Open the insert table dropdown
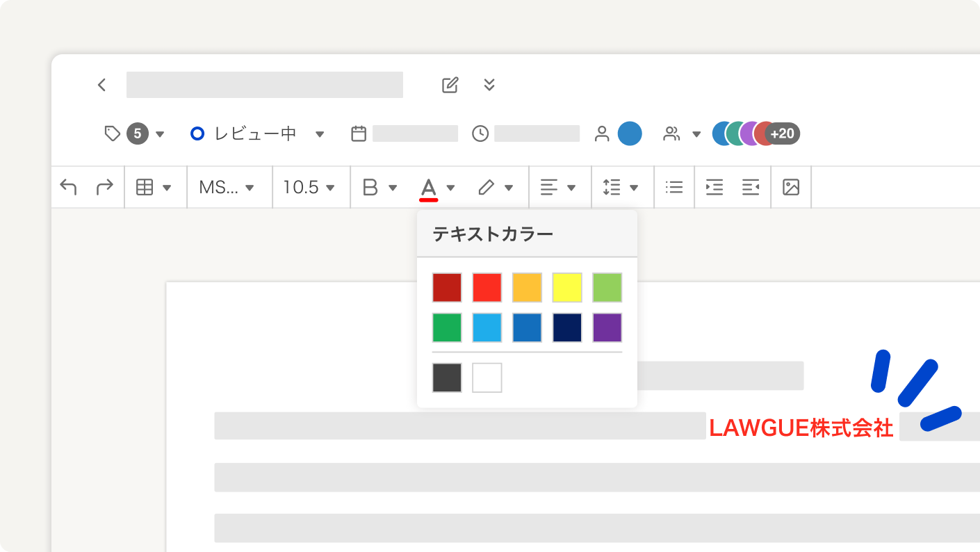 point(154,187)
